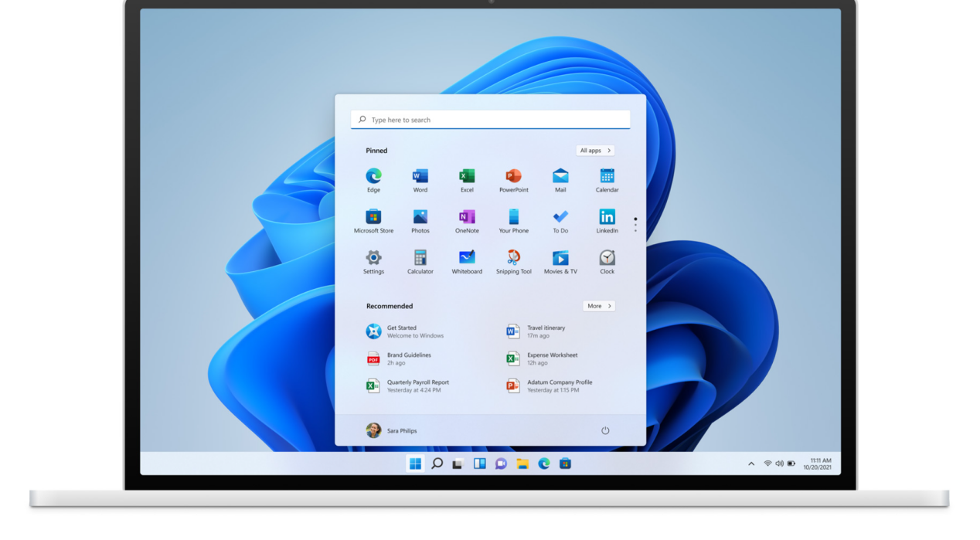The height and width of the screenshot is (540, 980).
Task: Click the Type here to search box
Action: tap(491, 120)
